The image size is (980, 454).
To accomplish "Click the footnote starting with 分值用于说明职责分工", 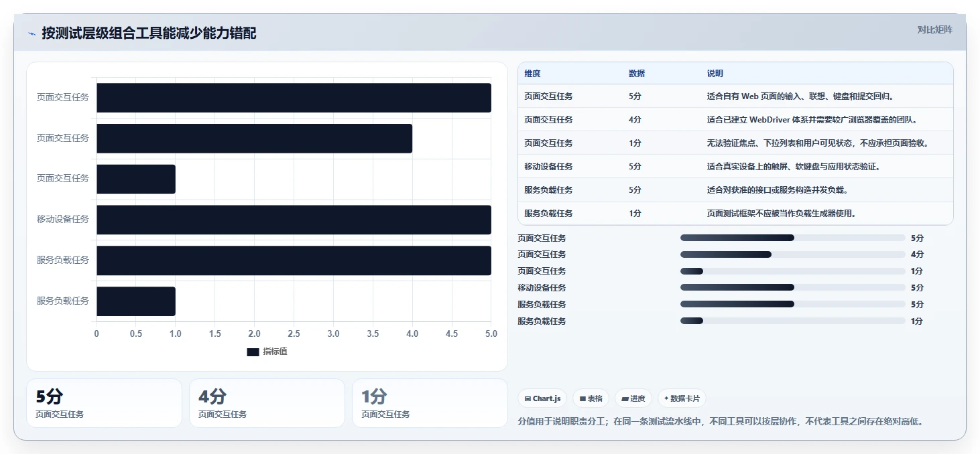I will [x=722, y=422].
